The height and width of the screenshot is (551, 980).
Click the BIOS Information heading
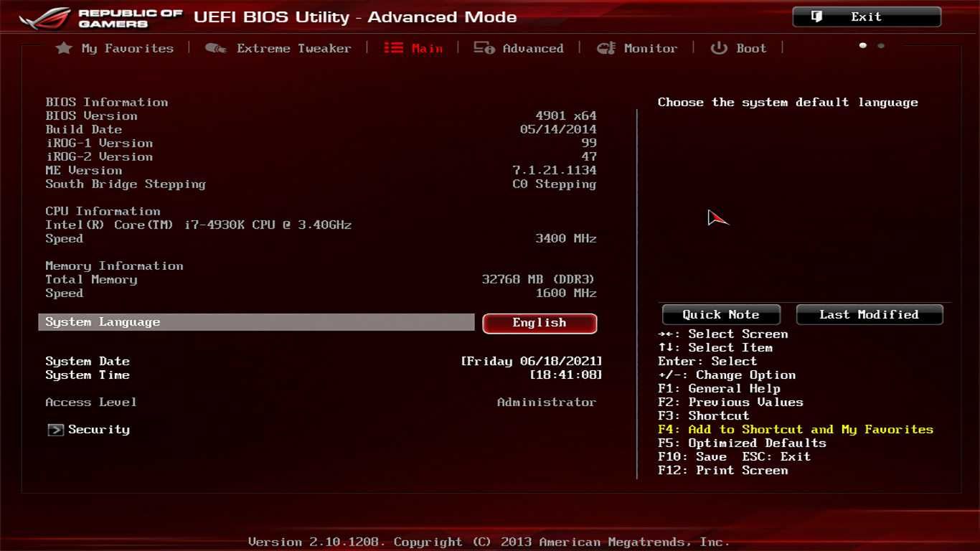click(x=107, y=103)
